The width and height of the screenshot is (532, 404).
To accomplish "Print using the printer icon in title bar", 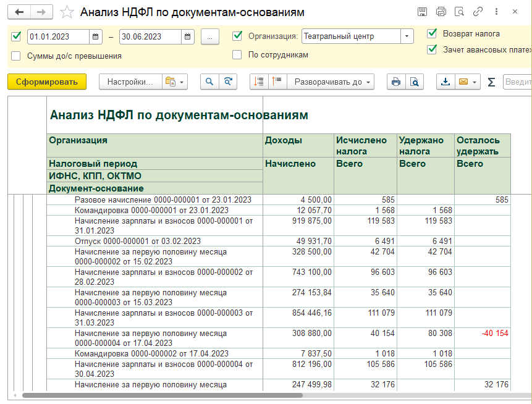I will [x=441, y=12].
